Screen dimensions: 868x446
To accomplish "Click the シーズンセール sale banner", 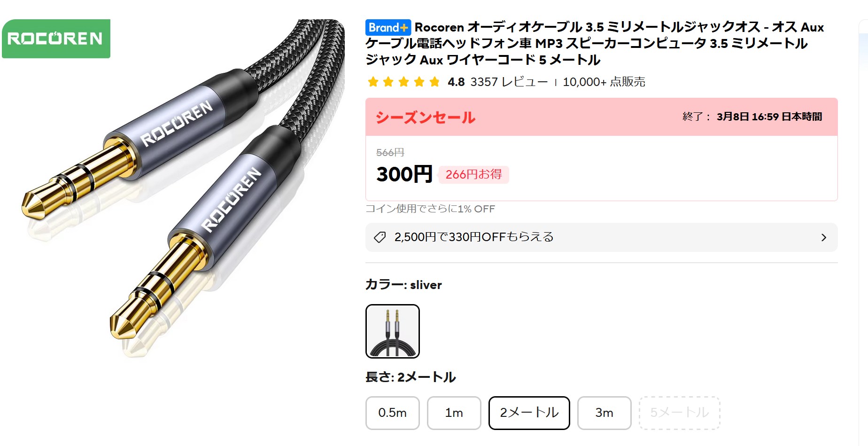I will tap(601, 117).
